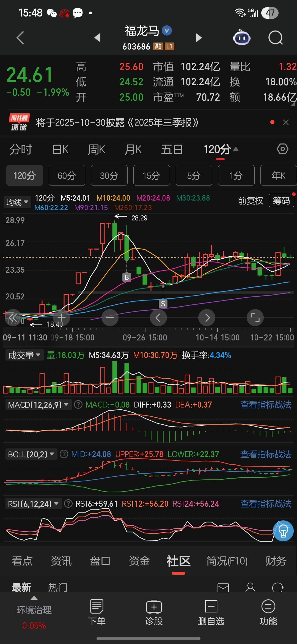Open MACD 查看指标战法 link
Image resolution: width=297 pixels, height=644 pixels.
coord(266,405)
